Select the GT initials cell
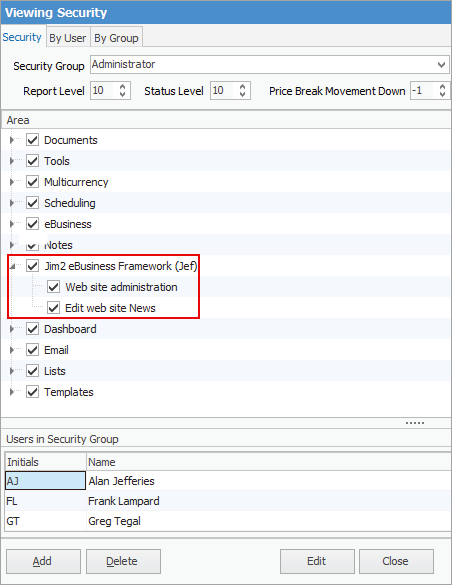Screen dimensions: 452x585 (x=45, y=521)
